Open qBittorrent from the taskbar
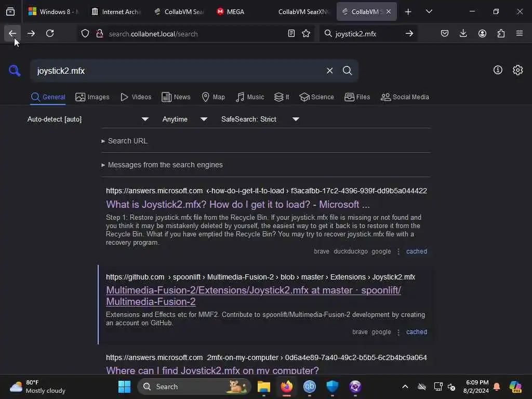Viewport: 532px width, 399px height. (x=310, y=387)
